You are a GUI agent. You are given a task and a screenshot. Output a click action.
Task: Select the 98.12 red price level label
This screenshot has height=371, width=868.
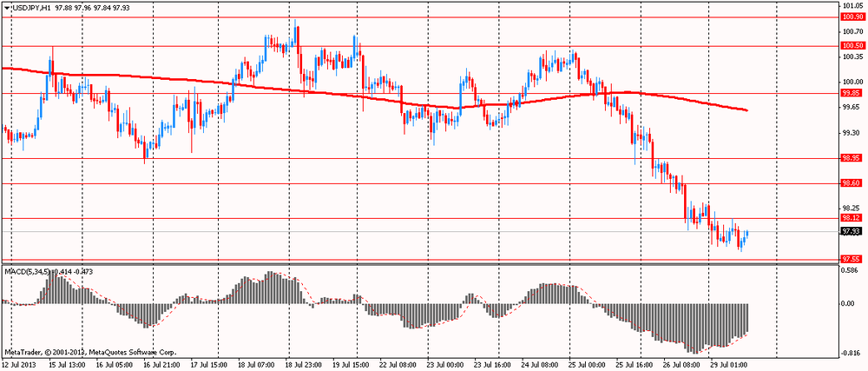(x=851, y=217)
